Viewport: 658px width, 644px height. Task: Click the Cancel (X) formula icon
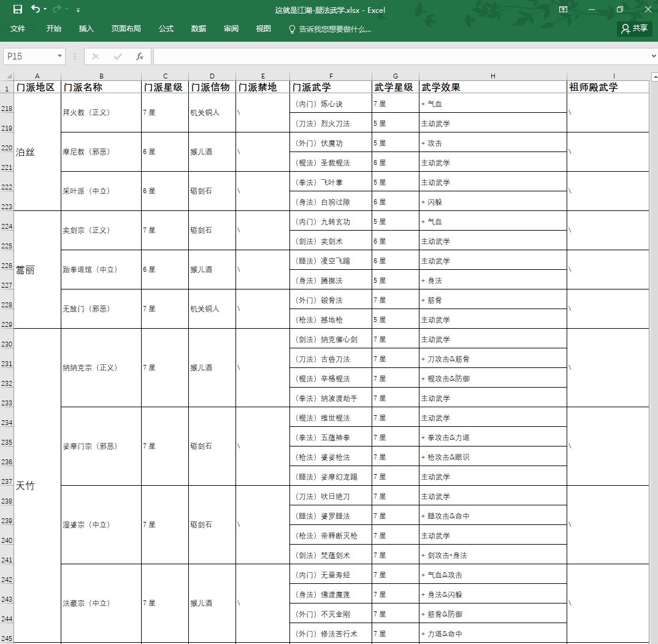[x=95, y=56]
